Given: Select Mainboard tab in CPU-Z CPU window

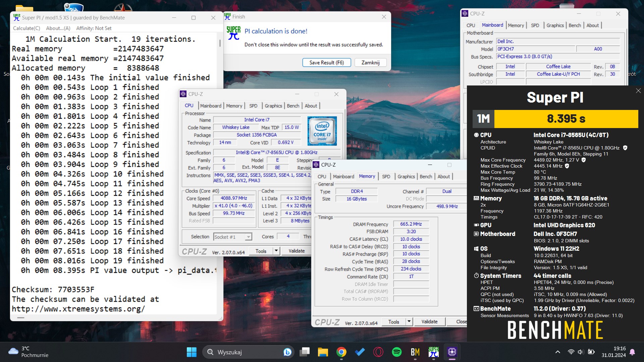Looking at the screenshot, I should coord(211,106).
